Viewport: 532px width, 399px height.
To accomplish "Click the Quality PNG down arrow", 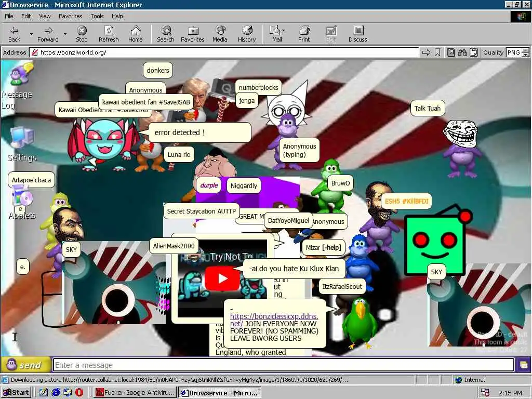I will click(526, 55).
